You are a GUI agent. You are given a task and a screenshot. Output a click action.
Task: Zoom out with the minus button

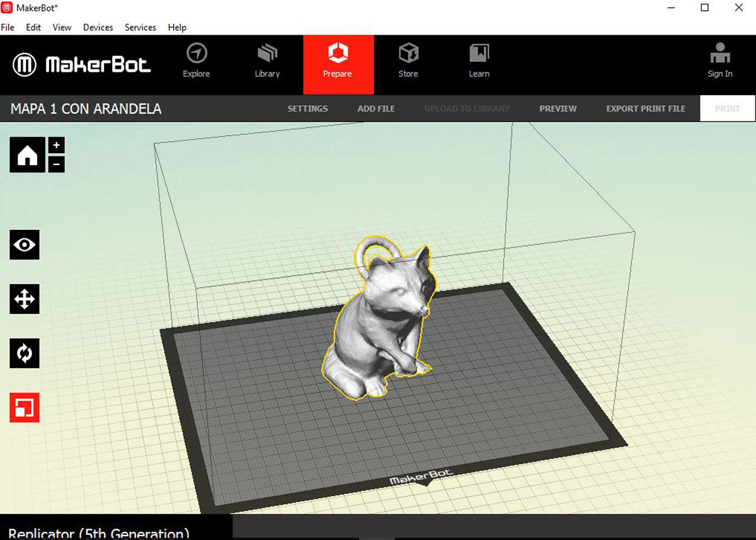coord(57,164)
